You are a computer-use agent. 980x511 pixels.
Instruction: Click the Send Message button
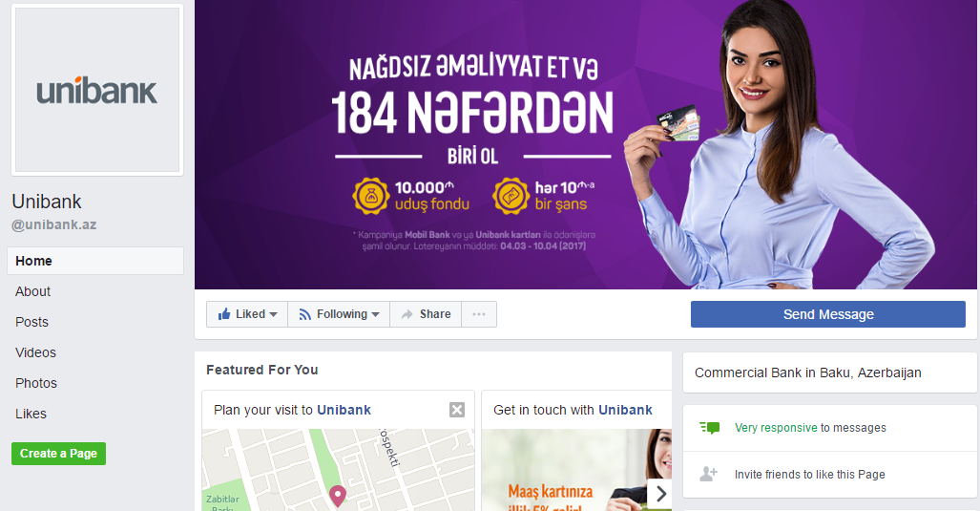[828, 314]
